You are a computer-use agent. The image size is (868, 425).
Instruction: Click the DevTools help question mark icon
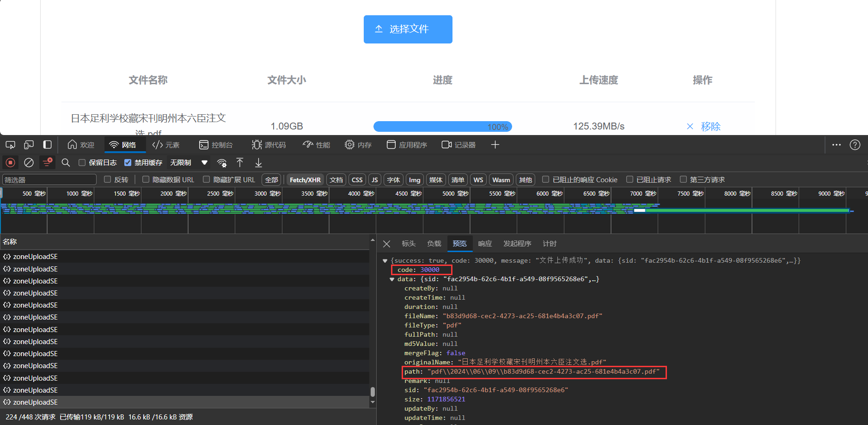(x=855, y=145)
